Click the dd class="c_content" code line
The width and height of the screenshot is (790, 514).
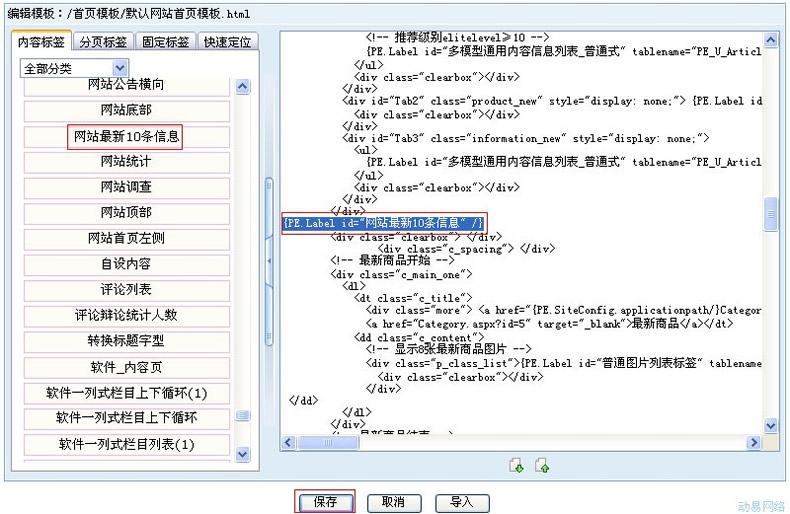coord(419,338)
